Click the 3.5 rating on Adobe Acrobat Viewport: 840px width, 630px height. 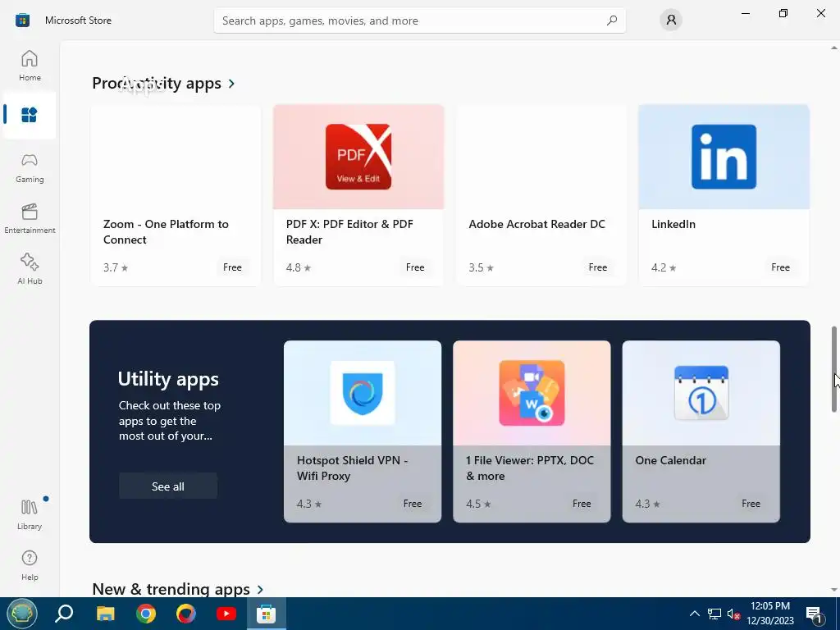[481, 267]
